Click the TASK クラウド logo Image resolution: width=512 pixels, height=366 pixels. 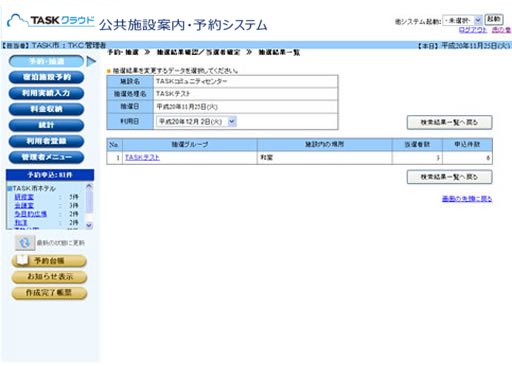click(x=51, y=21)
